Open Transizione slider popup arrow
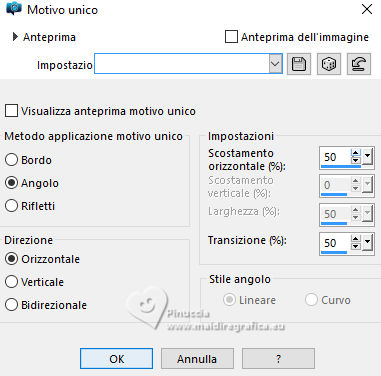 [x=367, y=242]
